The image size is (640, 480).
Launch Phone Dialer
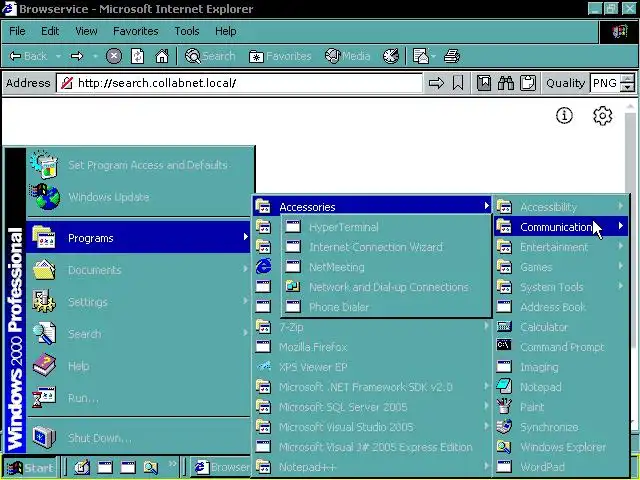pyautogui.click(x=386, y=307)
